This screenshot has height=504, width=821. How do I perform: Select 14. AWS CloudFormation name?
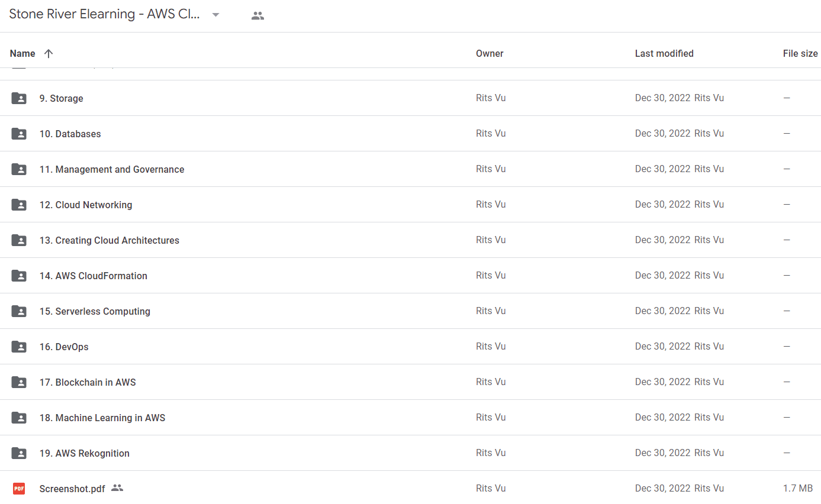[x=94, y=276]
